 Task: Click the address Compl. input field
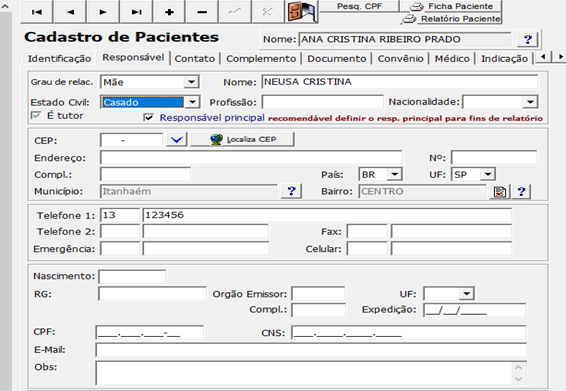[145, 174]
